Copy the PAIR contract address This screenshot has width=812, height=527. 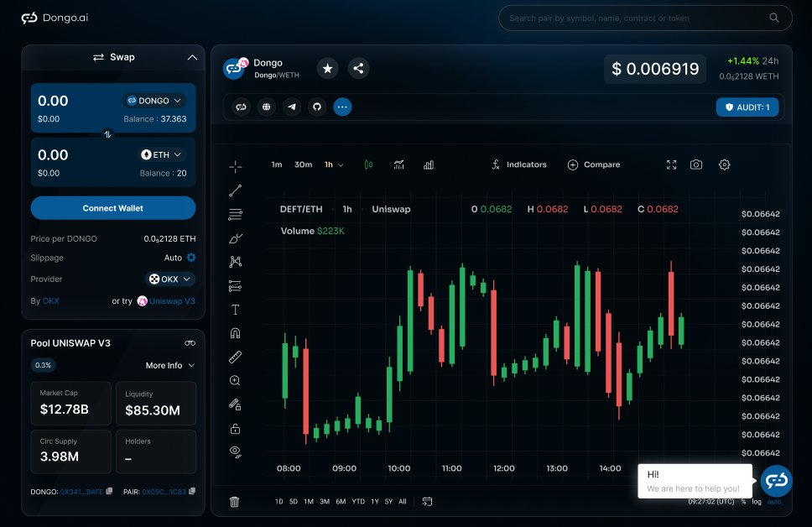(192, 491)
